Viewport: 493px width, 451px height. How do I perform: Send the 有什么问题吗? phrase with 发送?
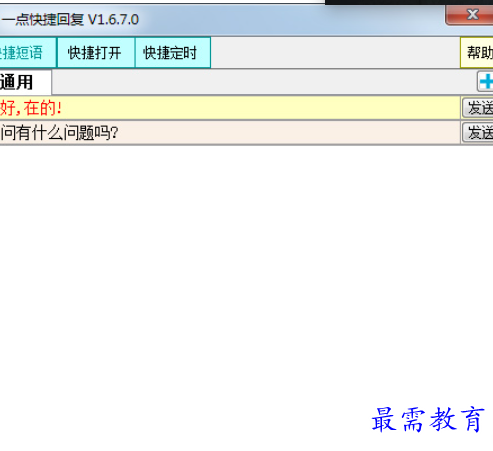478,133
